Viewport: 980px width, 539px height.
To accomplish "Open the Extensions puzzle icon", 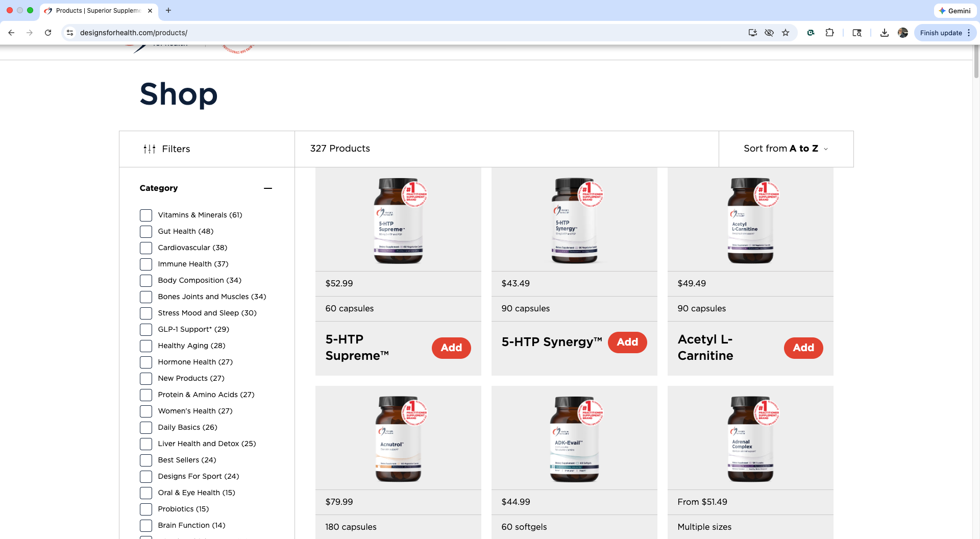I will click(x=830, y=33).
